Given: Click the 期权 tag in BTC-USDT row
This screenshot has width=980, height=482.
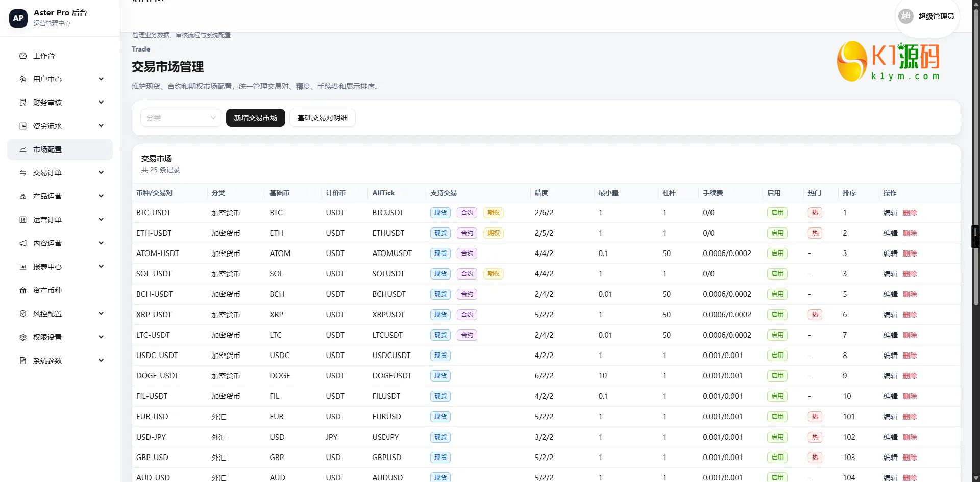Looking at the screenshot, I should pos(494,213).
